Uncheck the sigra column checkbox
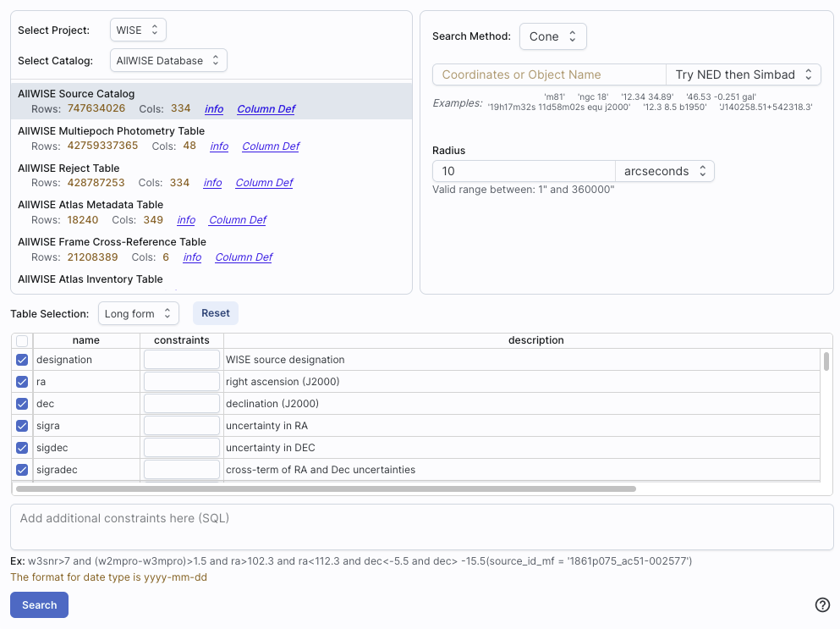Screen dimensions: 840x629 point(22,426)
